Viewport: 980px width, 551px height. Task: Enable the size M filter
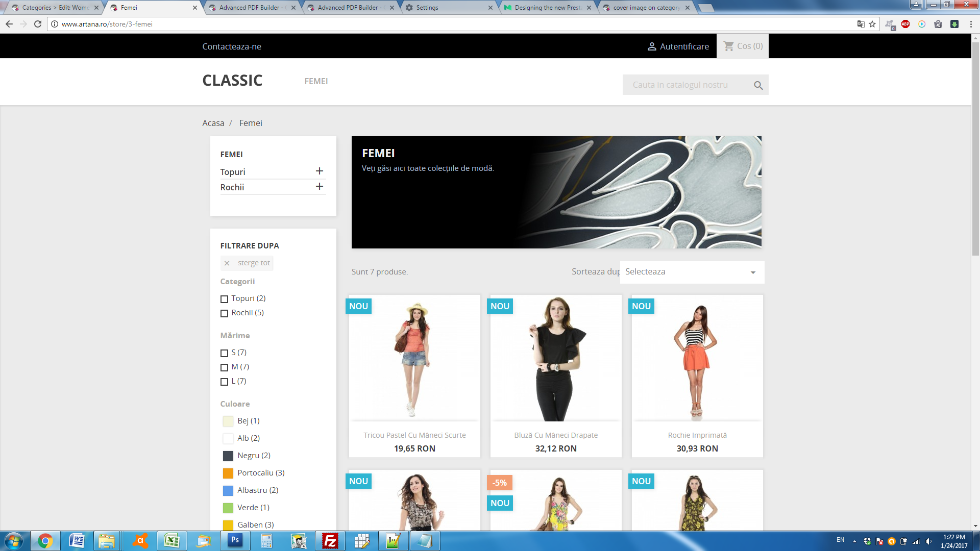pos(224,367)
